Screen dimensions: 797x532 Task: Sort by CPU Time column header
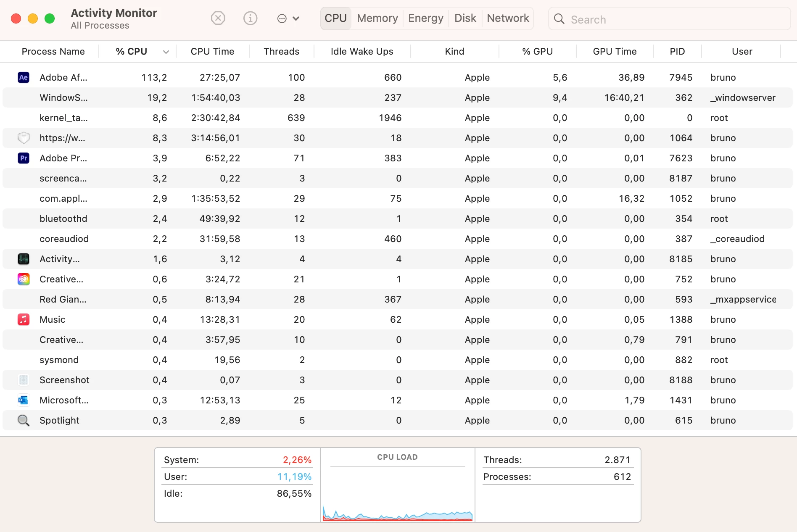click(212, 52)
